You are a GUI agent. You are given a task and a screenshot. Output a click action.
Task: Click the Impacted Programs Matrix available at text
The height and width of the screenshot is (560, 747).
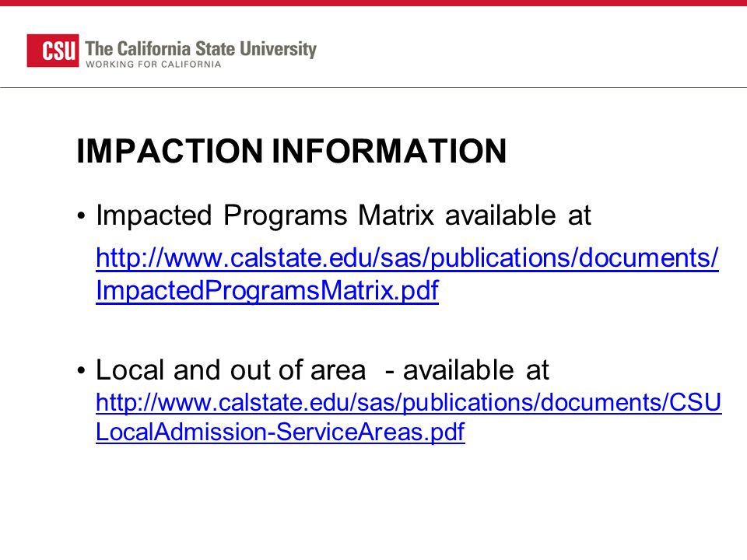click(x=343, y=215)
